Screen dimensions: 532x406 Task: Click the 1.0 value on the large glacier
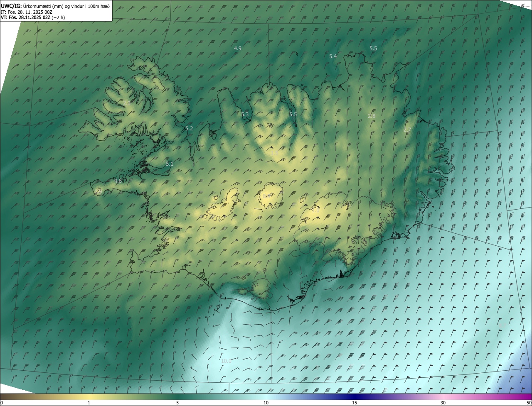tap(315, 210)
